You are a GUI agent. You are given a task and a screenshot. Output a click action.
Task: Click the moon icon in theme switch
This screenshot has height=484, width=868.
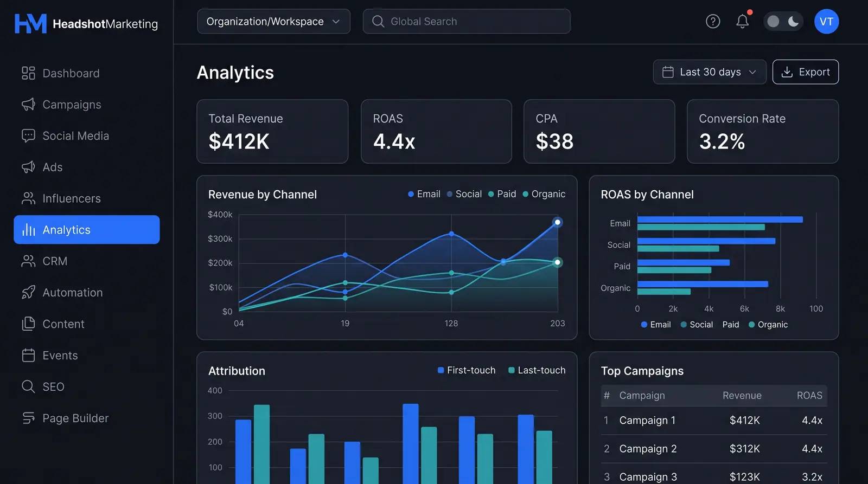point(793,21)
